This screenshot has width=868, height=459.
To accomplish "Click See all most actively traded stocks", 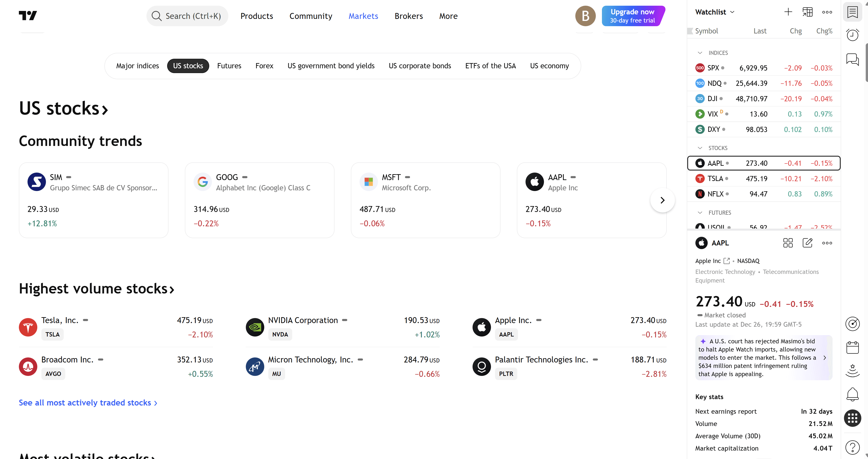I will tap(88, 403).
